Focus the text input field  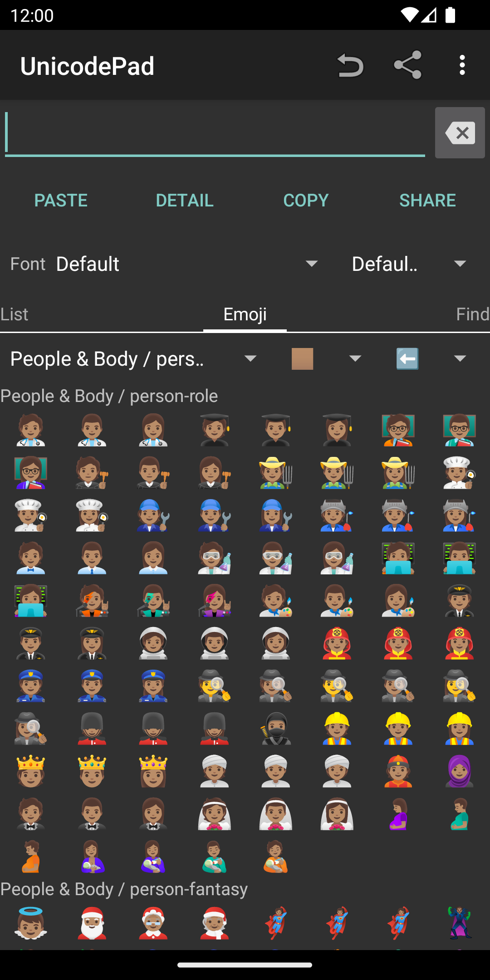coord(215,133)
